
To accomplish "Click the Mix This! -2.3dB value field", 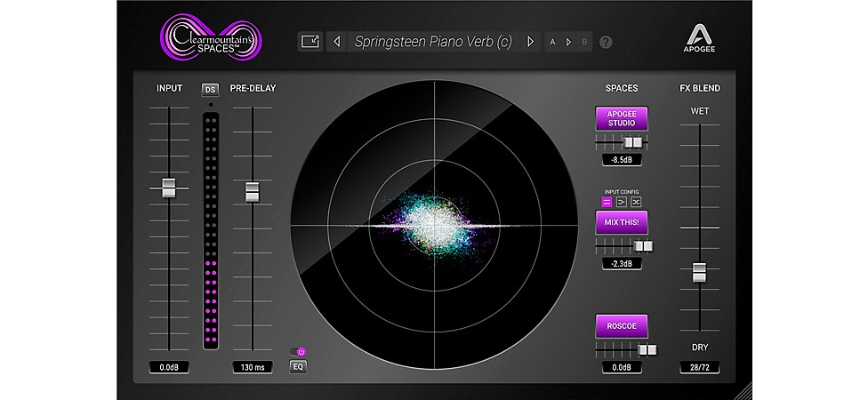I will pyautogui.click(x=623, y=264).
